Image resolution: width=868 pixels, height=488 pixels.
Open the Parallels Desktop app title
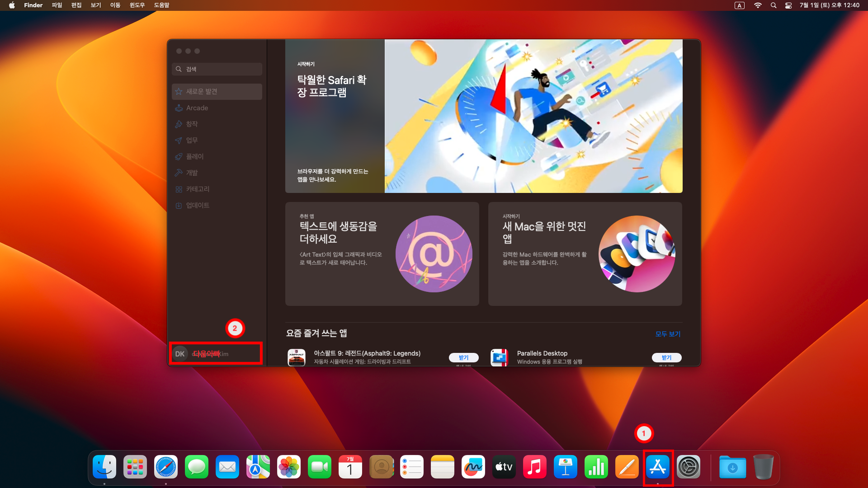point(542,353)
